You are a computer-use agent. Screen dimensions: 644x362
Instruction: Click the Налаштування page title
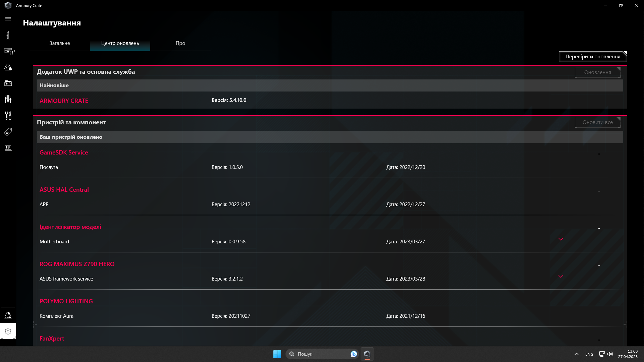pyautogui.click(x=52, y=23)
